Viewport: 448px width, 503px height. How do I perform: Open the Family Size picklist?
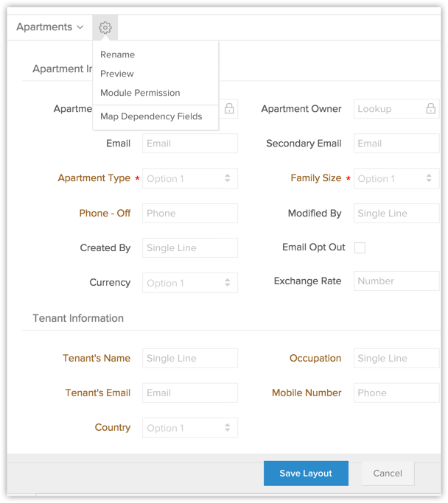396,178
